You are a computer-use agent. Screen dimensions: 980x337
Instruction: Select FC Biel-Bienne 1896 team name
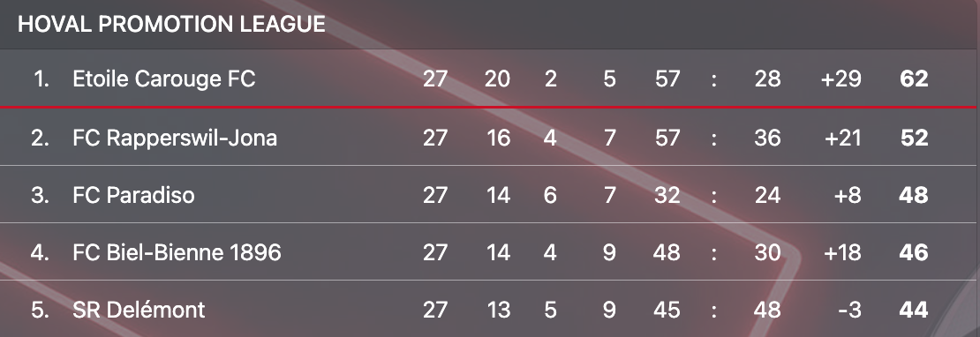(x=177, y=252)
